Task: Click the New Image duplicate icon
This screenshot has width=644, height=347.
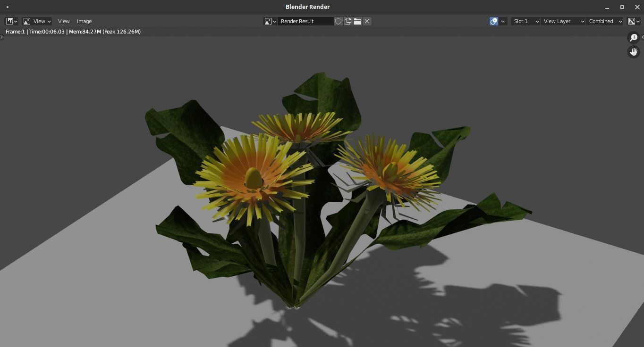Action: [x=348, y=21]
